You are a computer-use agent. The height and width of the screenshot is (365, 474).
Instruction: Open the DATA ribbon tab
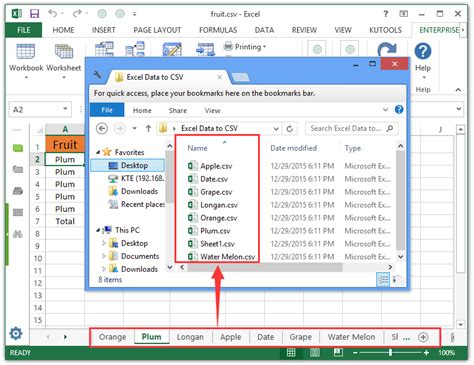[264, 30]
